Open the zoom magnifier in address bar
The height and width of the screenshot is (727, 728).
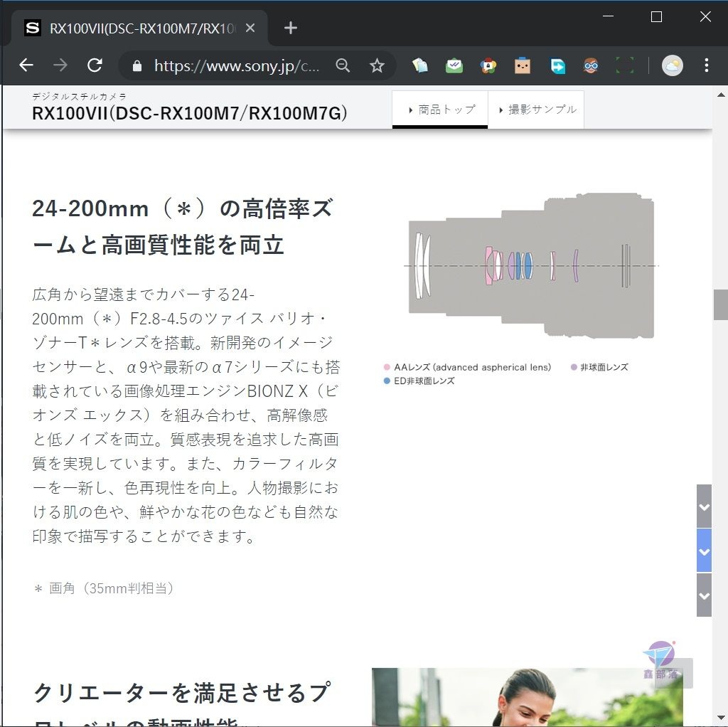(x=343, y=65)
